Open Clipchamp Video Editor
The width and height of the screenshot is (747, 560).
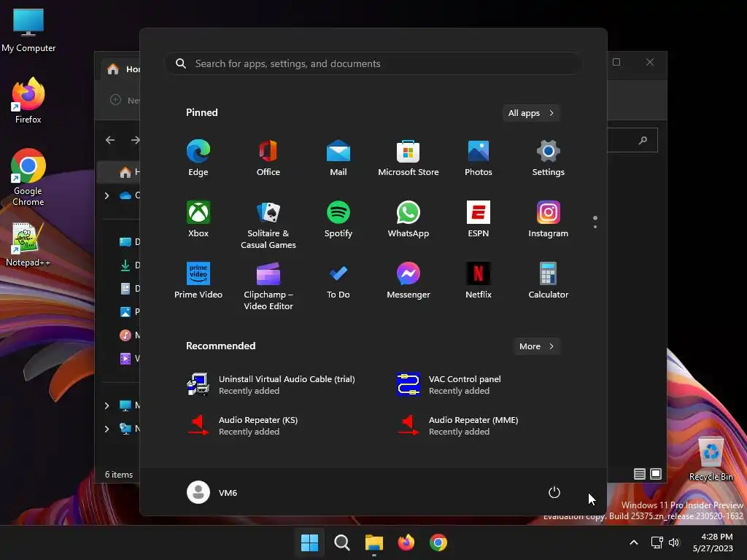point(268,286)
